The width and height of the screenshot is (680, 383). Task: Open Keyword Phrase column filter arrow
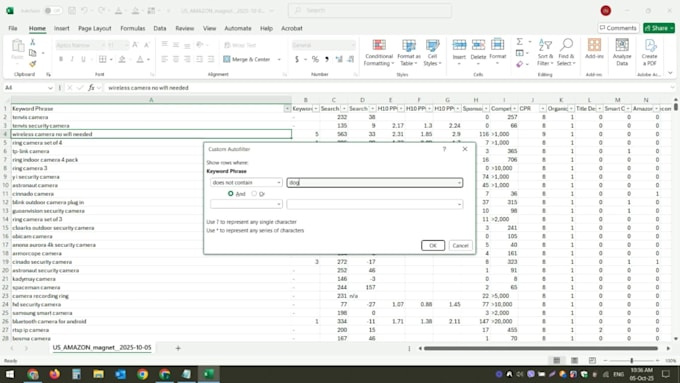pos(287,108)
